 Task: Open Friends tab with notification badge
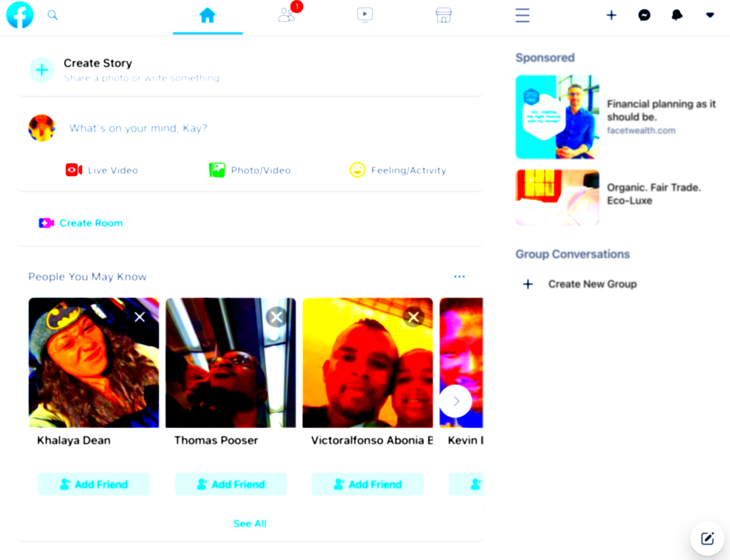287,15
